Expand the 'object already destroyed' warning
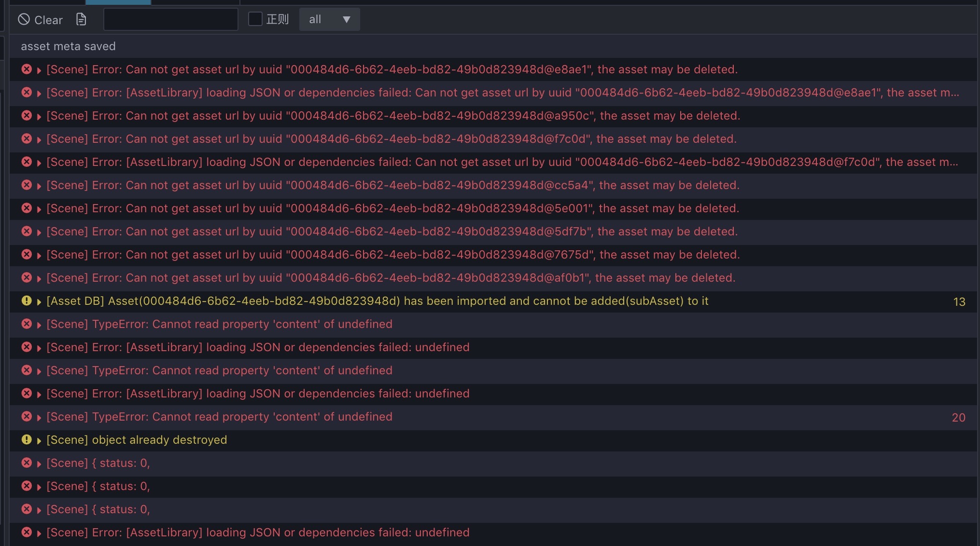980x546 pixels. (x=39, y=441)
